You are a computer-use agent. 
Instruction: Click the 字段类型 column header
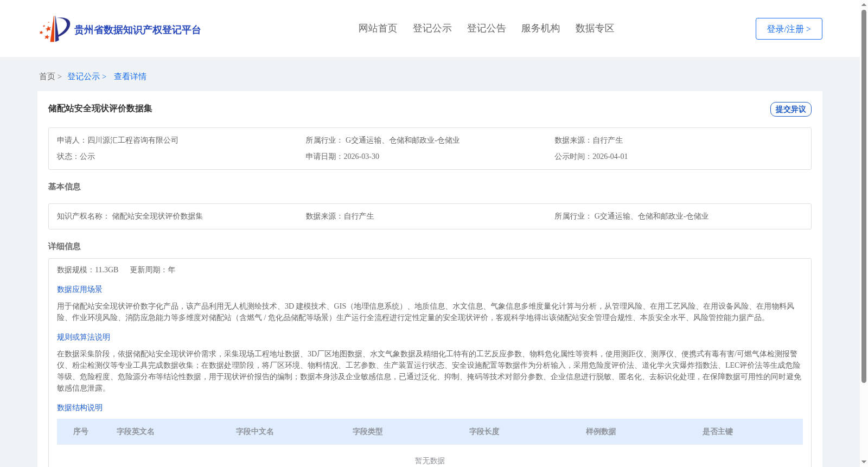click(x=368, y=431)
